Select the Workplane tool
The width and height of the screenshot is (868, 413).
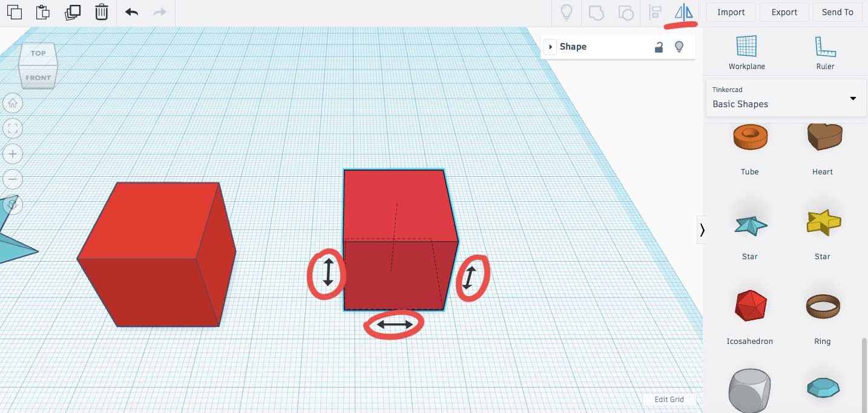pos(746,53)
